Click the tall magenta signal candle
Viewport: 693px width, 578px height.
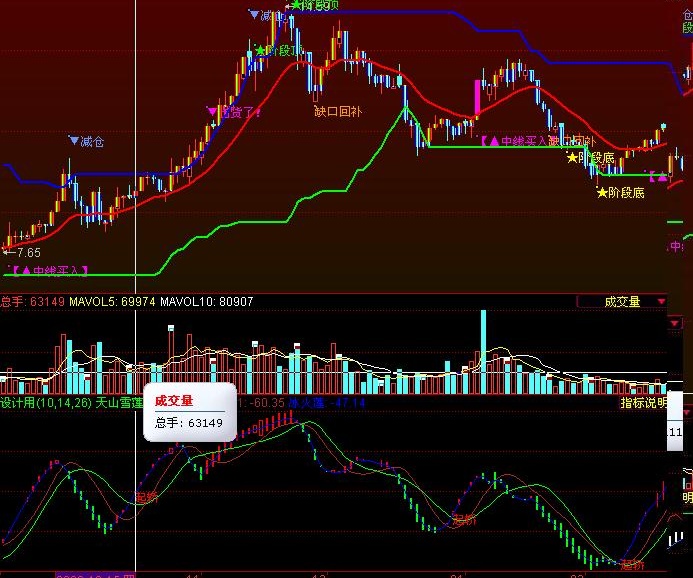(x=477, y=98)
